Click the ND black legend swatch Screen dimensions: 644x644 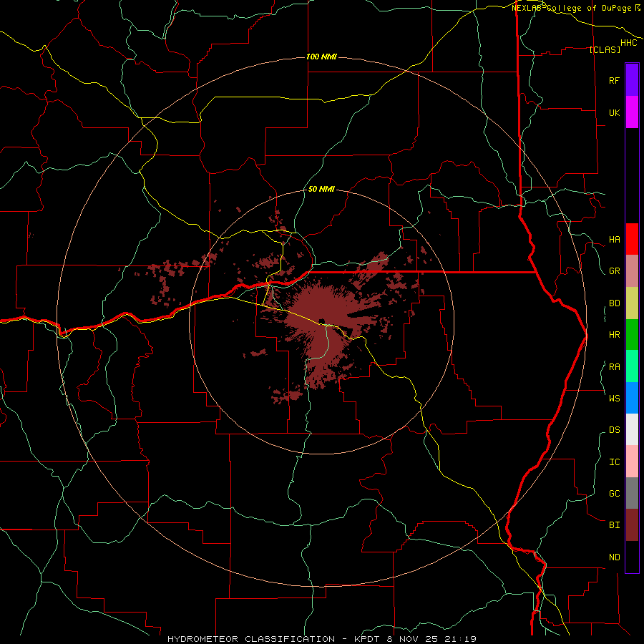click(x=632, y=557)
